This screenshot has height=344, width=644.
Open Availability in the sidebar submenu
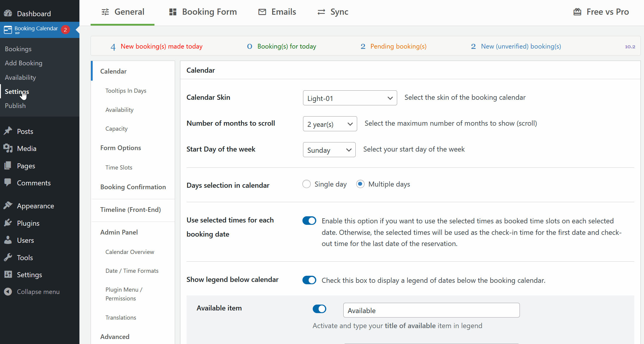(20, 77)
